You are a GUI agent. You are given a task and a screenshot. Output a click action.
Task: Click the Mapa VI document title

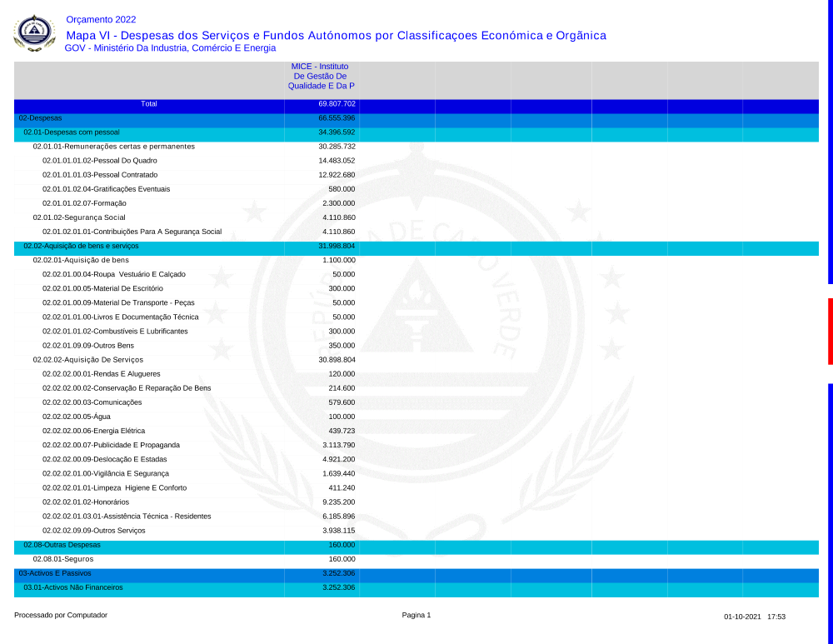tap(336, 35)
